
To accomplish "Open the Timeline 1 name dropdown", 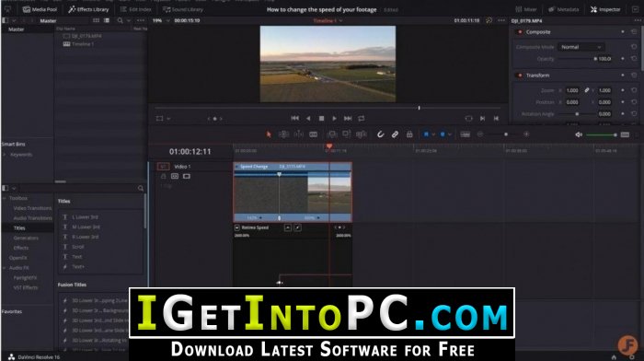I will (x=328, y=20).
